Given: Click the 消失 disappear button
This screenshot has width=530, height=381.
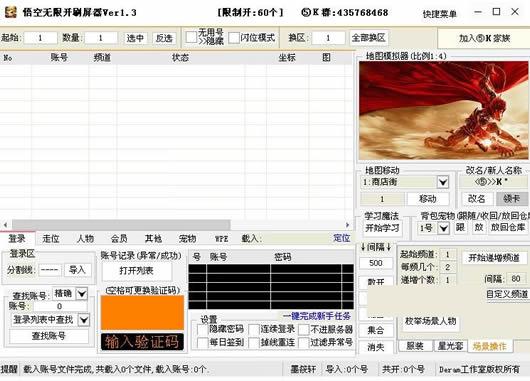Looking at the screenshot, I should [376, 347].
